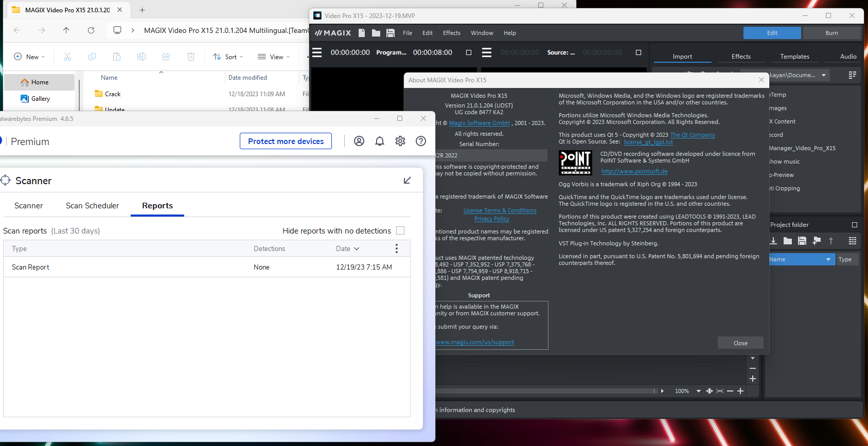Viewport: 868px width, 446px height.
Task: Click the Project folder grid view icon
Action: [853, 241]
